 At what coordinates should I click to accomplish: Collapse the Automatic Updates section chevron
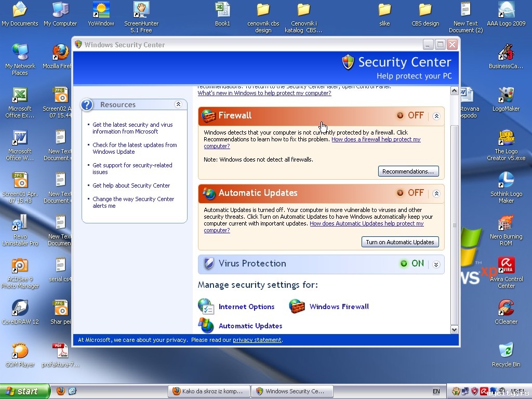[436, 193]
